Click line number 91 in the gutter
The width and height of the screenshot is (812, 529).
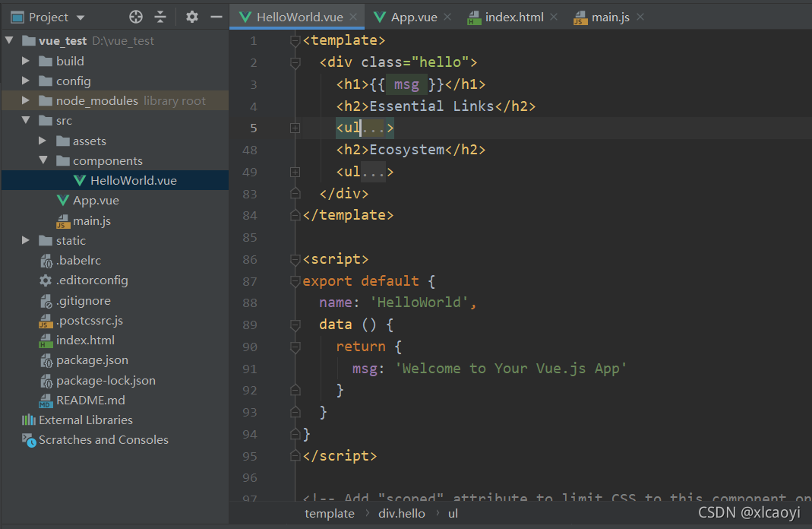(250, 369)
